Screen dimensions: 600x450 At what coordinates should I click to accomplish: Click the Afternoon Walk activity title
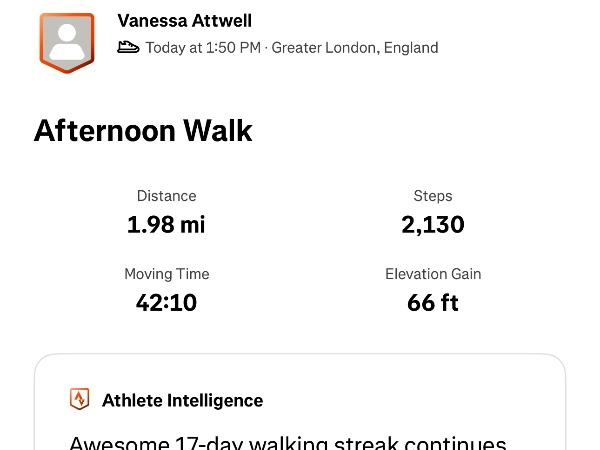point(143,131)
